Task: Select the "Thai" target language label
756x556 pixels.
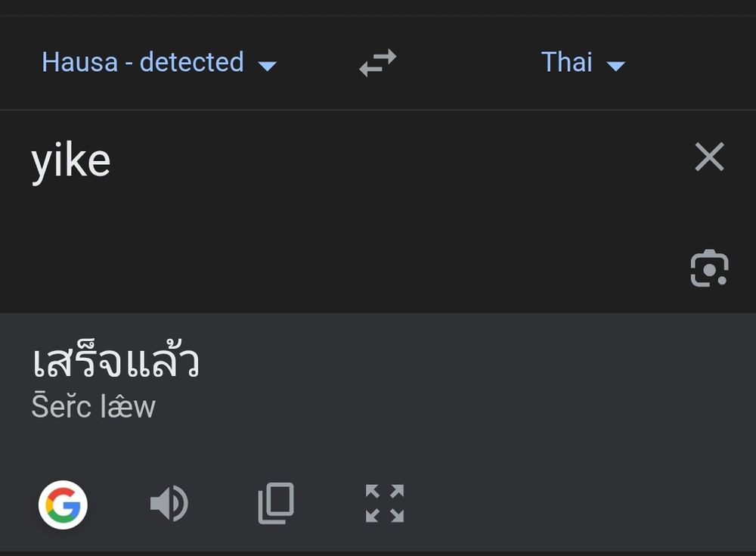Action: pos(566,62)
